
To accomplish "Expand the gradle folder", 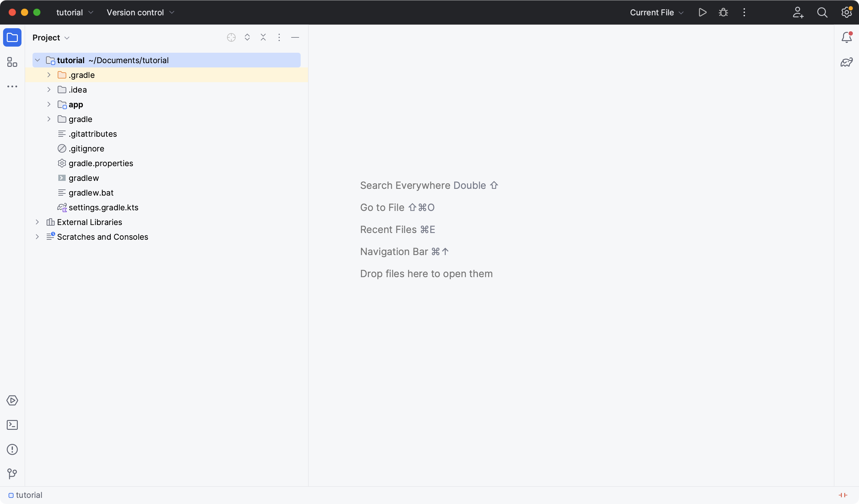I will click(x=49, y=119).
